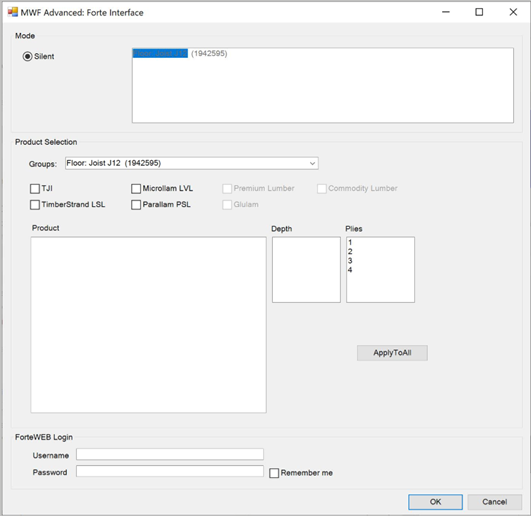Image resolution: width=531 pixels, height=516 pixels.
Task: Pick 4 in the Plies list
Action: point(350,270)
